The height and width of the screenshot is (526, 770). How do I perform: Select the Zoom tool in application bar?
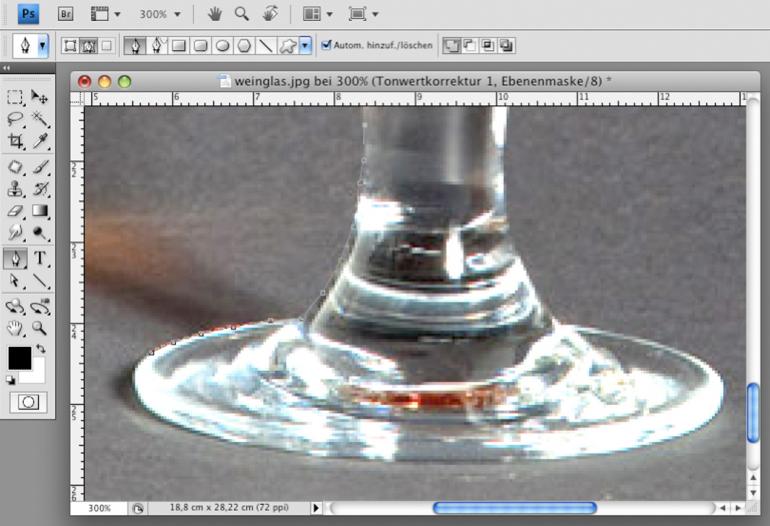pyautogui.click(x=242, y=14)
